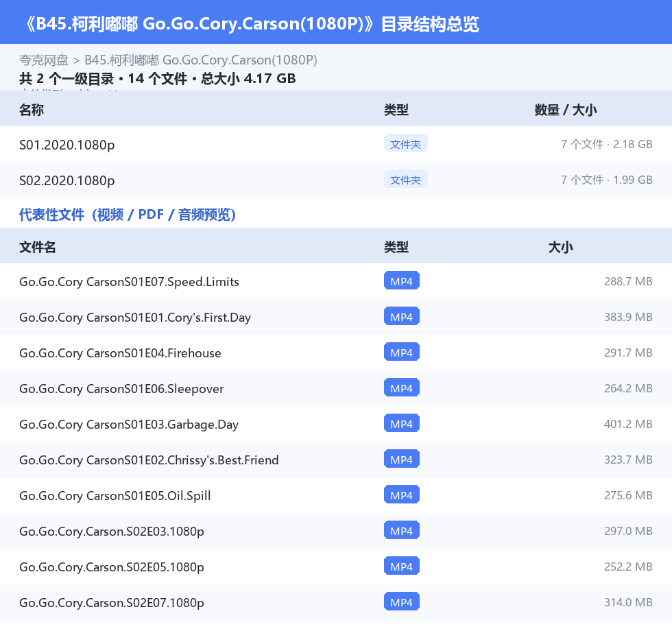Click the 夸克网盘 breadcrumb link
This screenshot has height=642, width=672.
(x=44, y=60)
